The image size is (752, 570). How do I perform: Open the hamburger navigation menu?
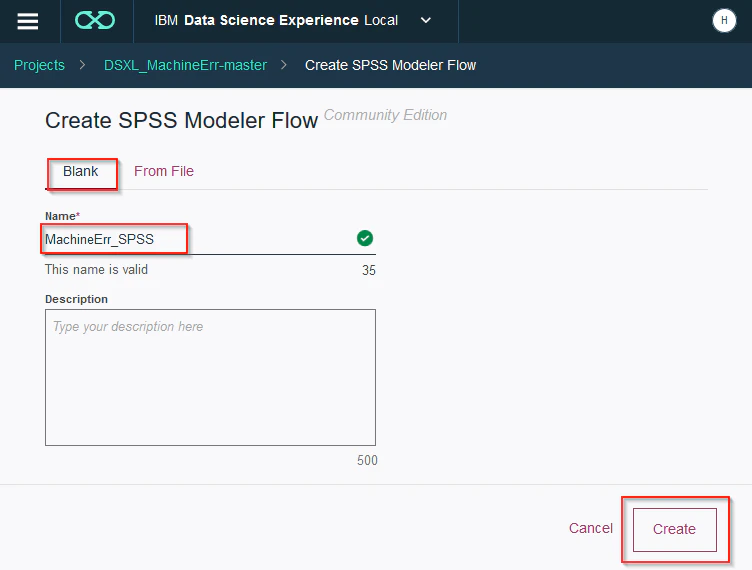[x=27, y=21]
